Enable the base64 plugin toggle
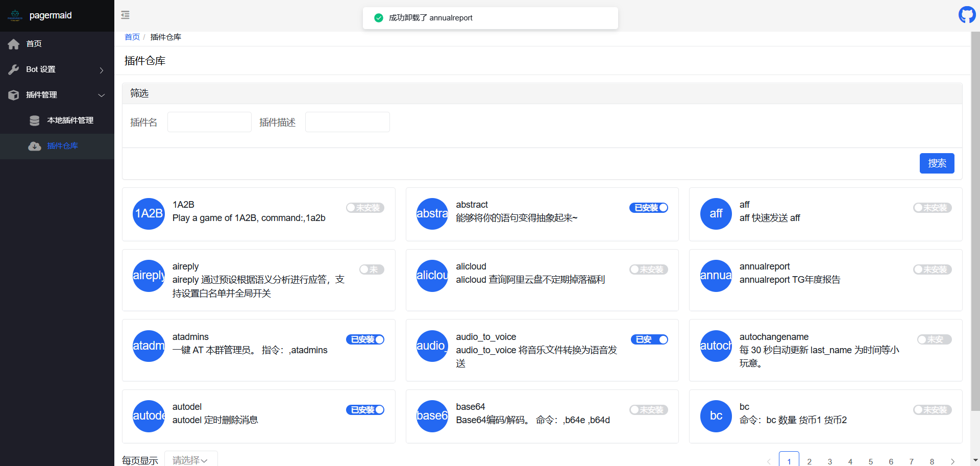Screen dimensions: 980x466 [649, 410]
